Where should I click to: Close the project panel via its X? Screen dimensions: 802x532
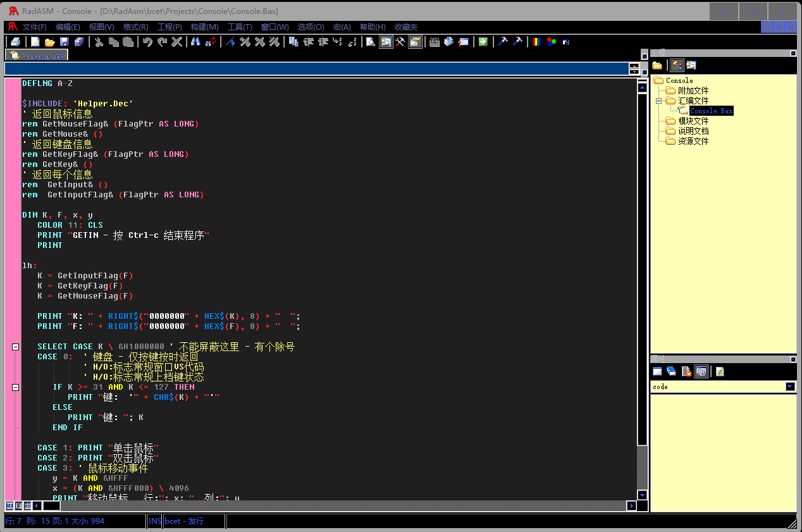point(793,53)
